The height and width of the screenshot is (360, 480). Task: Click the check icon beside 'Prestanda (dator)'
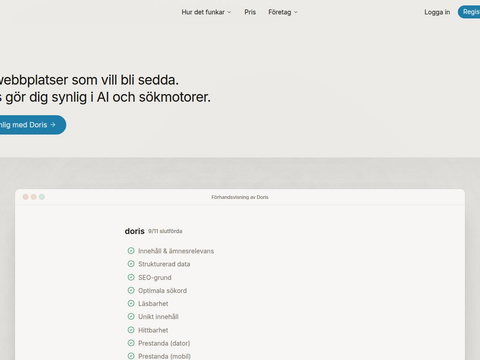click(131, 343)
